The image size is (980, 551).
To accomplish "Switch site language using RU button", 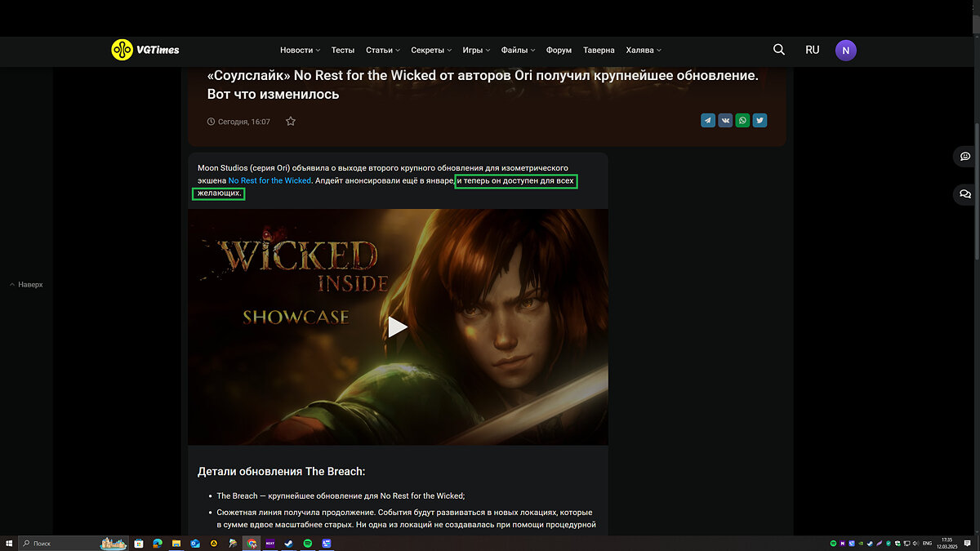I will [812, 50].
